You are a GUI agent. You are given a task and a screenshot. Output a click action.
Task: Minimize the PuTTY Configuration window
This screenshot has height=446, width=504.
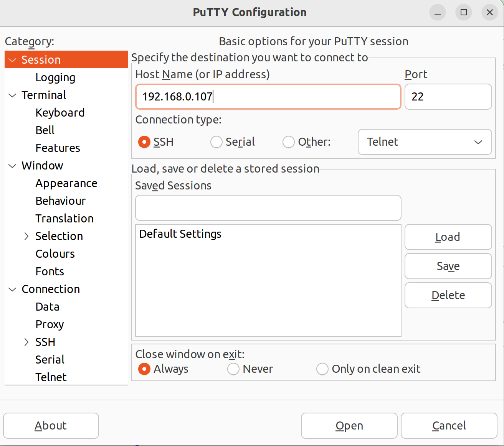pyautogui.click(x=438, y=12)
